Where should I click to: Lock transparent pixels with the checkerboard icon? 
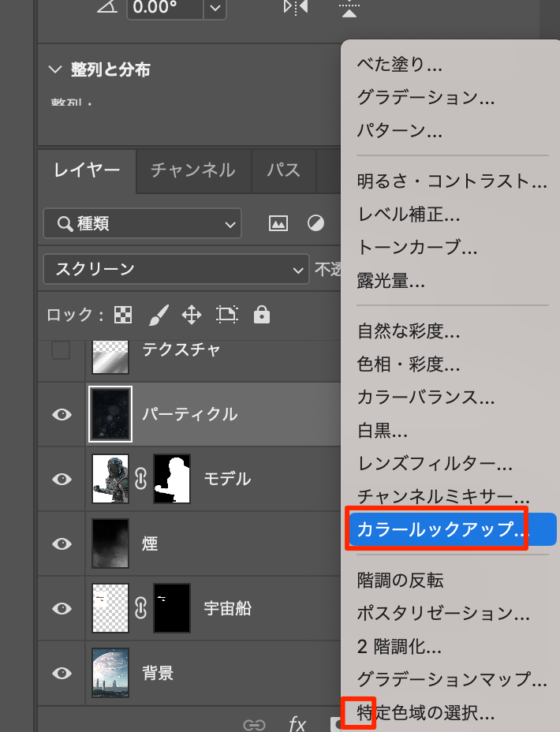coord(124,316)
